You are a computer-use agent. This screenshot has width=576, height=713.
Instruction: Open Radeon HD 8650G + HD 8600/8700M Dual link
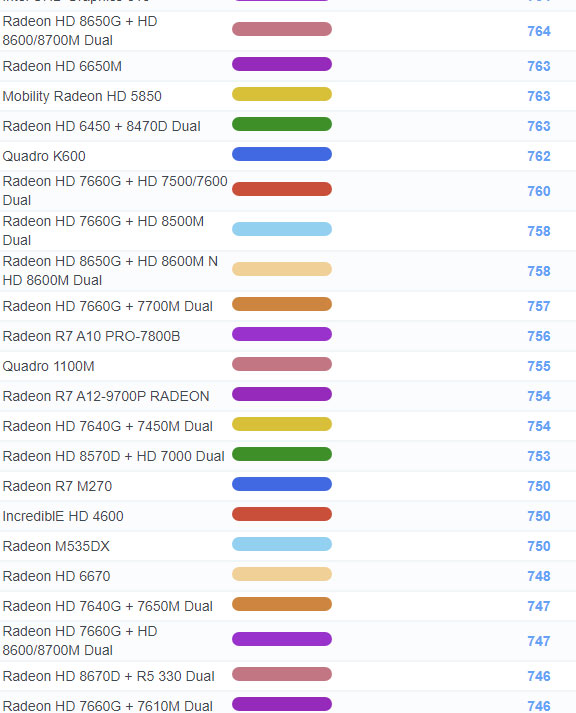[80, 31]
